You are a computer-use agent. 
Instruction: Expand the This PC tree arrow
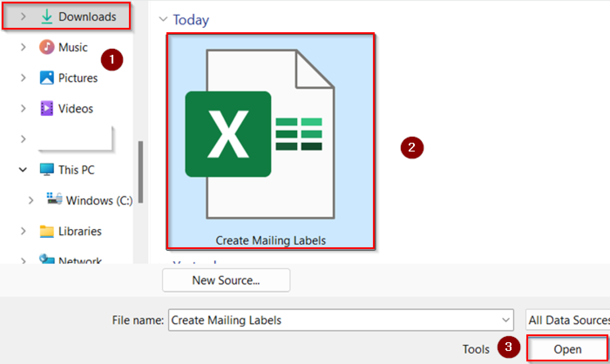[x=23, y=169]
